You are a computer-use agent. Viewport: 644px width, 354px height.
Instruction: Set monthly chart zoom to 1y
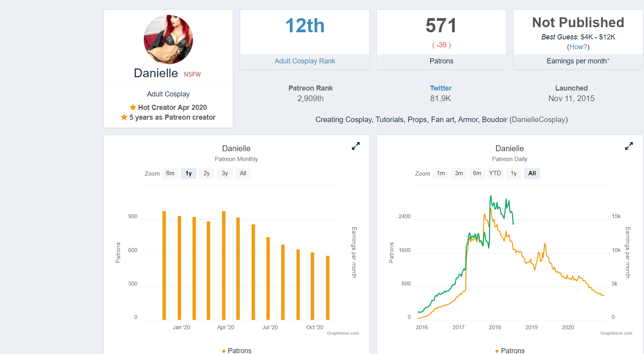(x=189, y=173)
